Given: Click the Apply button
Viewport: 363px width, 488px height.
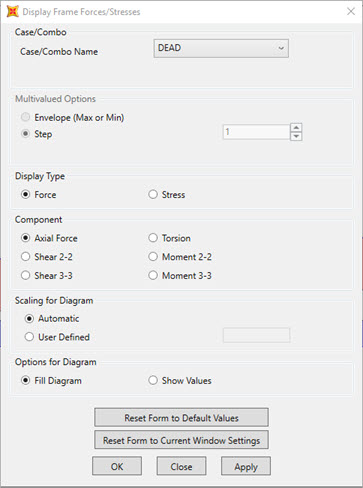Looking at the screenshot, I should pyautogui.click(x=246, y=466).
